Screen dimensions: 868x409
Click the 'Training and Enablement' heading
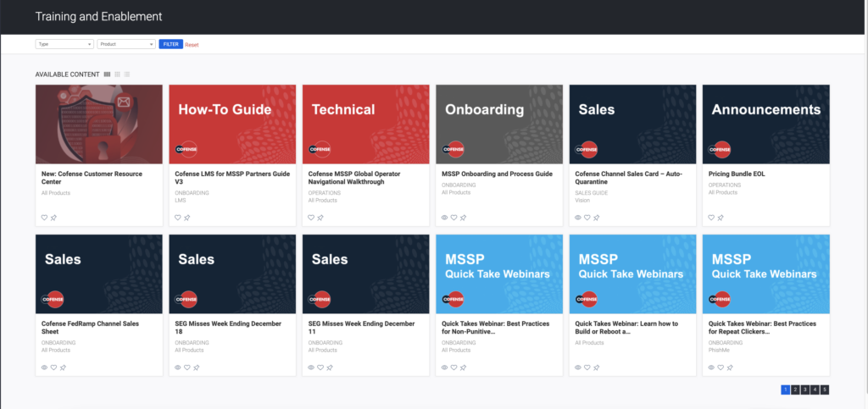[98, 17]
